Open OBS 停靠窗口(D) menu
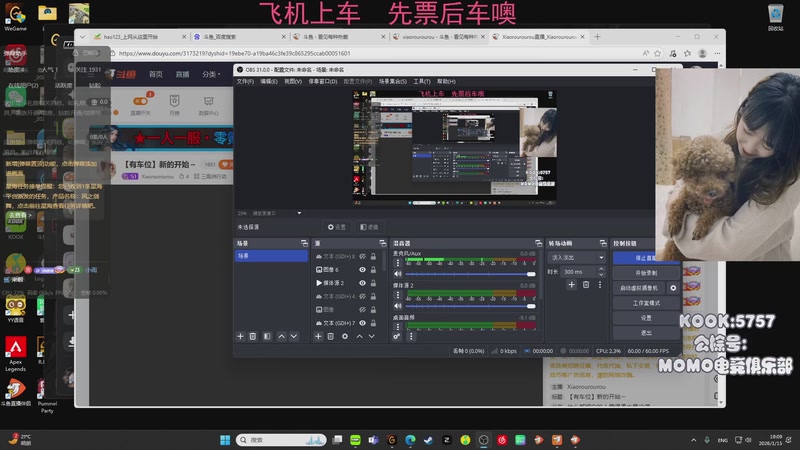Viewport: 800px width, 450px height. pos(322,81)
